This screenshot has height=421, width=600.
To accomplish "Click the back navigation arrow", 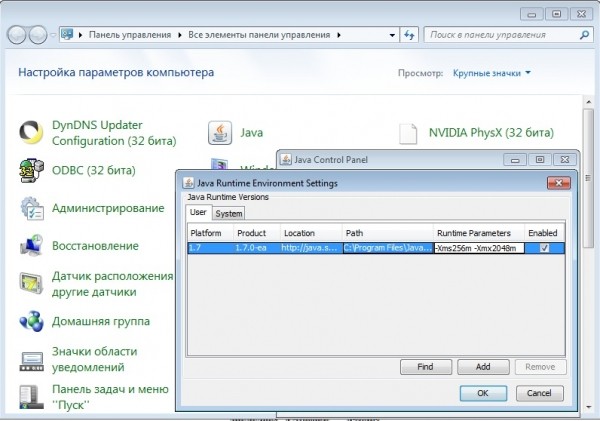I will tap(16, 35).
